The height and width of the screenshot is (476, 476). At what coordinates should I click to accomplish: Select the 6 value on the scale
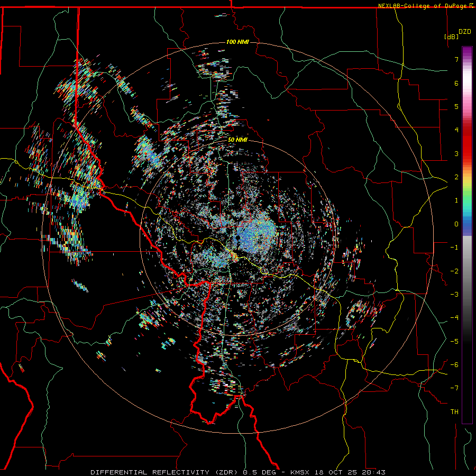click(x=456, y=83)
